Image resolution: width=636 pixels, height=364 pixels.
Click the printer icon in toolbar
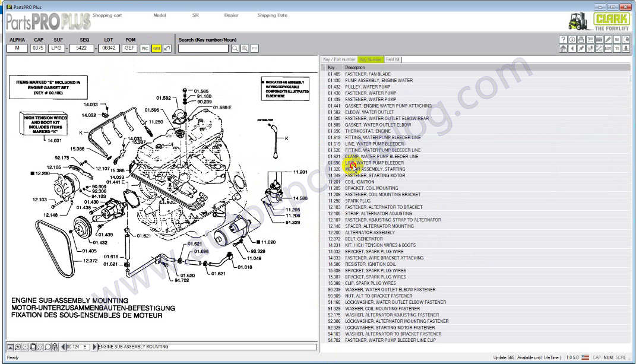click(x=581, y=40)
